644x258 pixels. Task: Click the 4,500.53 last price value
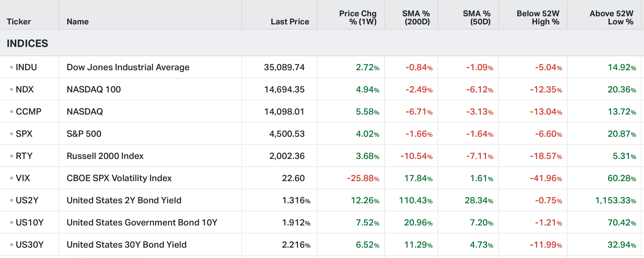tap(287, 134)
